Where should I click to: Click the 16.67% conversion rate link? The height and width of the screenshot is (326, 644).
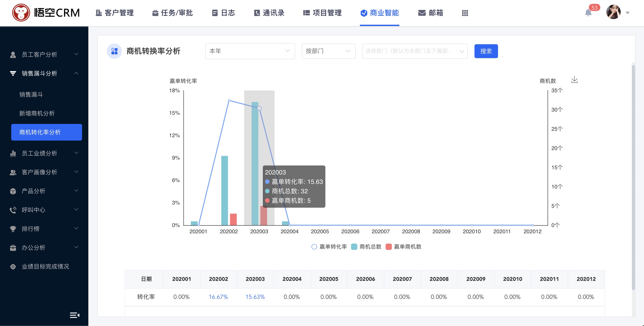[218, 297]
